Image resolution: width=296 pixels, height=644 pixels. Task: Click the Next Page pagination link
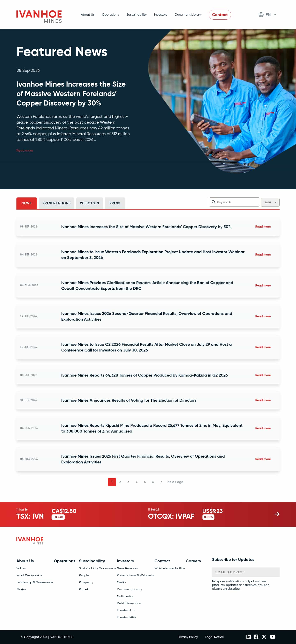coord(175,482)
